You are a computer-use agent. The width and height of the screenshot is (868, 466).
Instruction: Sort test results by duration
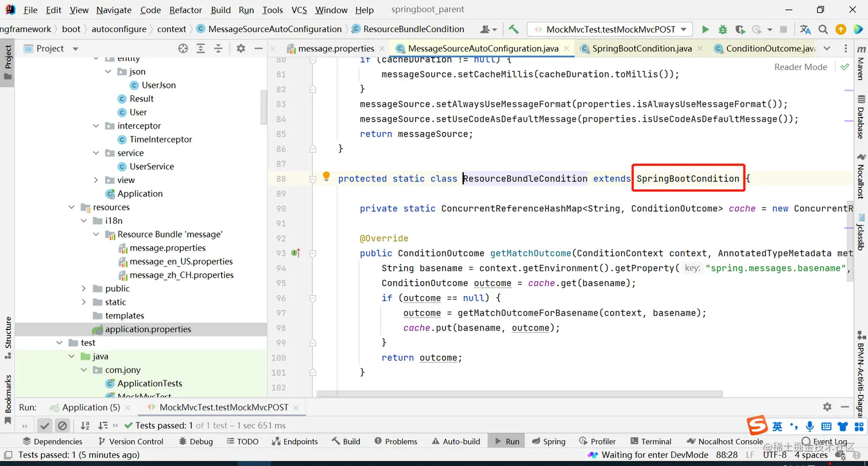103,425
